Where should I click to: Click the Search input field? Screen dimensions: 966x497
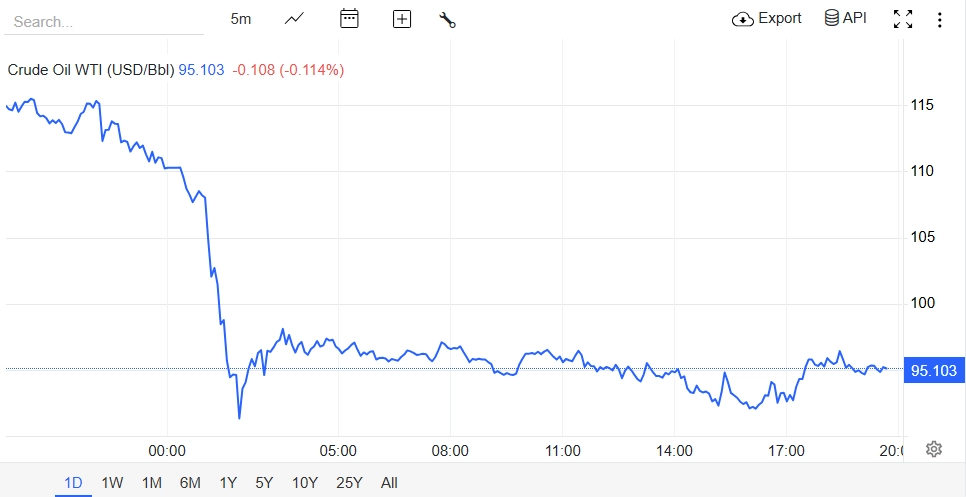(105, 21)
